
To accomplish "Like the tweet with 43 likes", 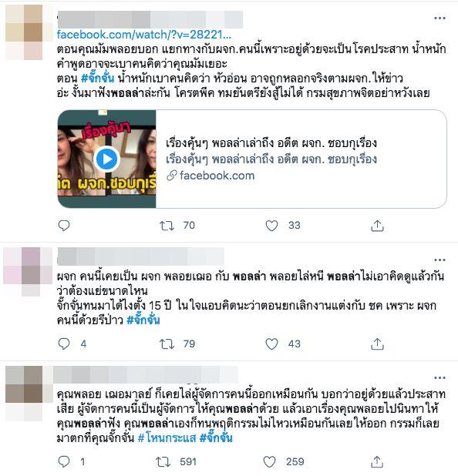I will click(271, 344).
